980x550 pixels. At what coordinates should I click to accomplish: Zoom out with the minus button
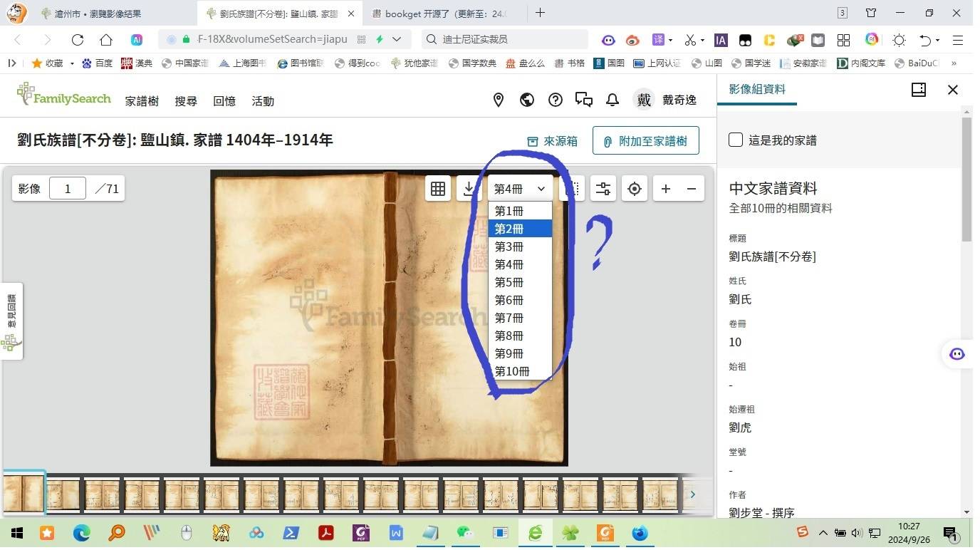coord(692,189)
